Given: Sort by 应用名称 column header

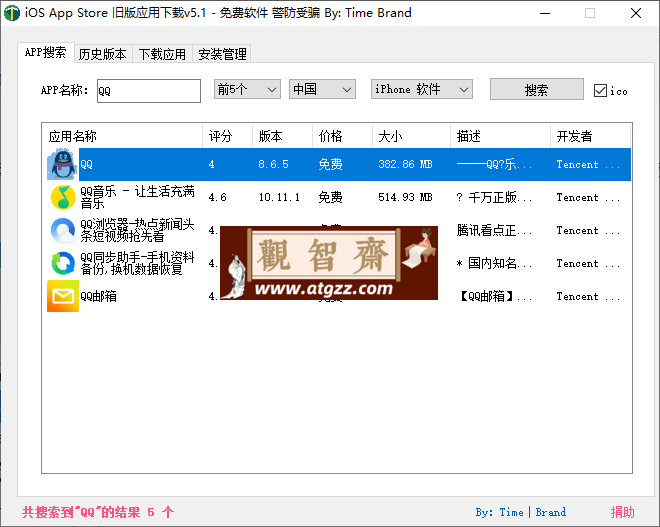Looking at the screenshot, I should pyautogui.click(x=122, y=136).
